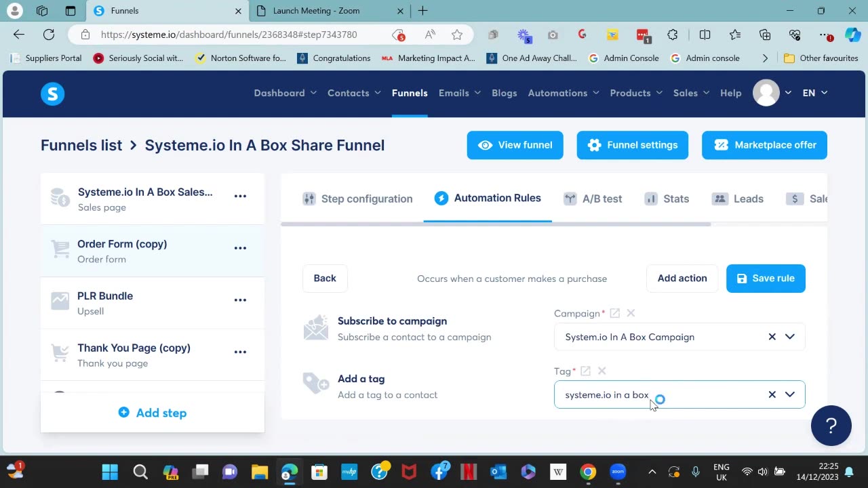Expand the Campaign dropdown
This screenshot has width=868, height=488.
[x=790, y=337]
